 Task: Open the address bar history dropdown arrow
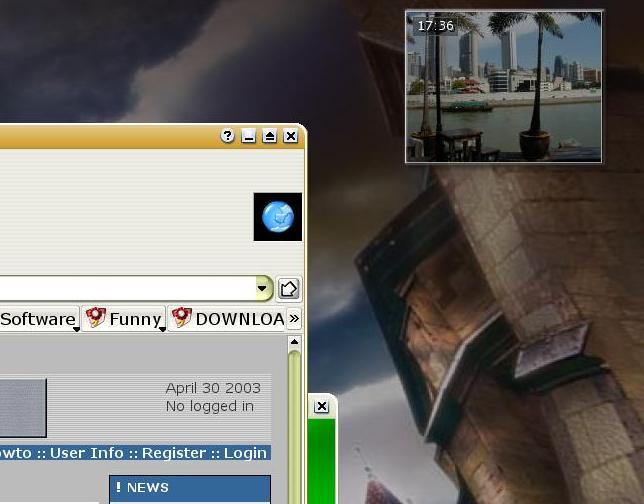click(263, 288)
